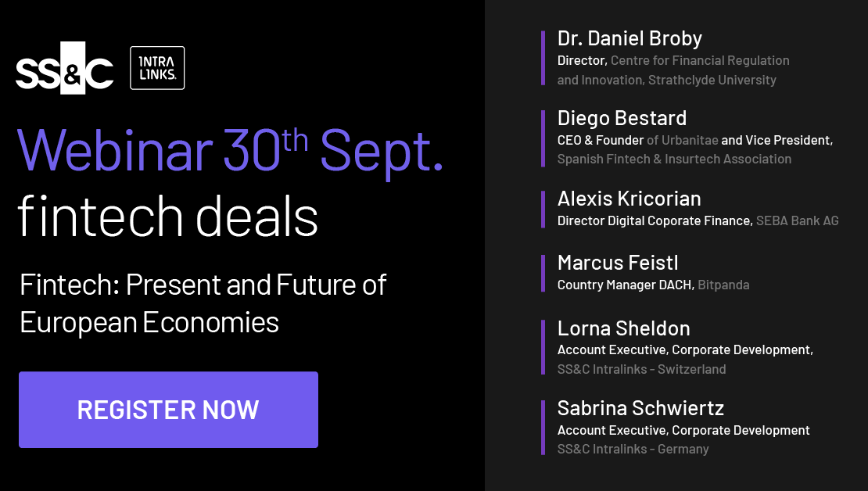Image resolution: width=868 pixels, height=491 pixels.
Task: Select speaker name Marcus Feistl
Action: coord(617,263)
